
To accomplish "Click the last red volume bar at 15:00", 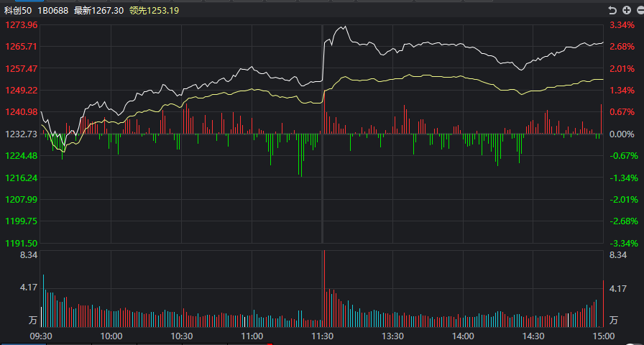I will point(603,303).
